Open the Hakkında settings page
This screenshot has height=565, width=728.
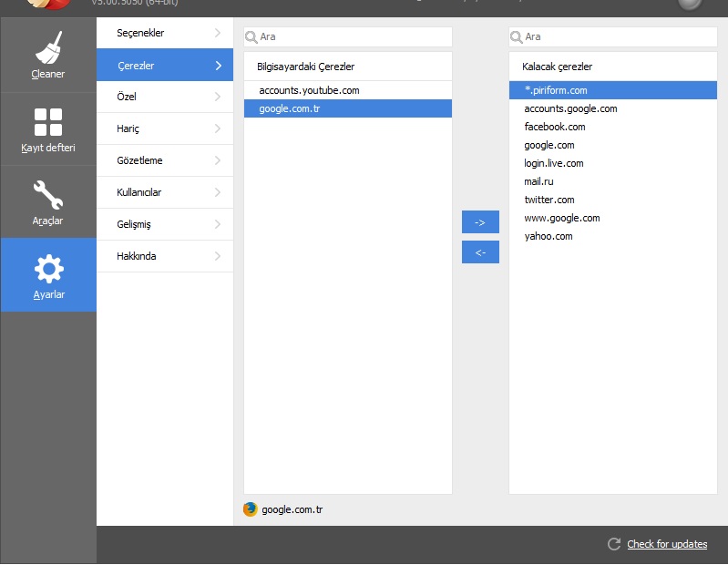(165, 256)
